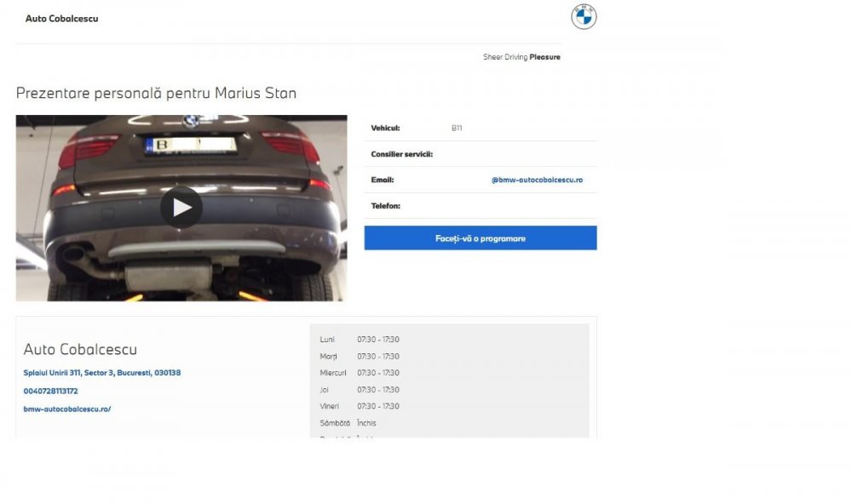
Task: Click the Sâmbătă Închis row
Action: coord(348,422)
